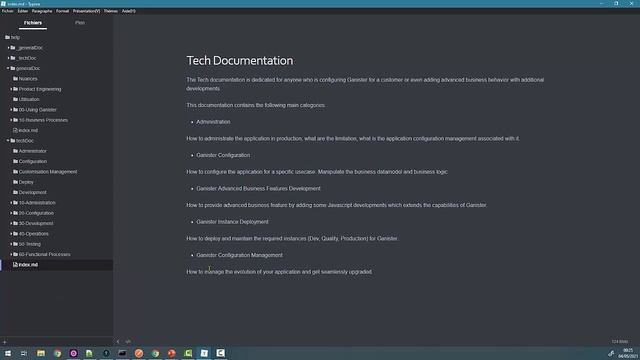The width and height of the screenshot is (640, 360).
Task: Click the Ganister Configuration bullet item
Action: (x=223, y=156)
